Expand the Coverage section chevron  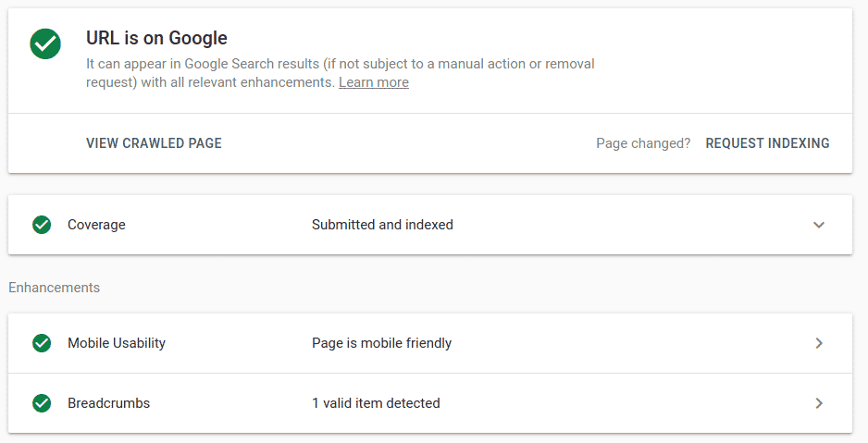[x=818, y=225]
